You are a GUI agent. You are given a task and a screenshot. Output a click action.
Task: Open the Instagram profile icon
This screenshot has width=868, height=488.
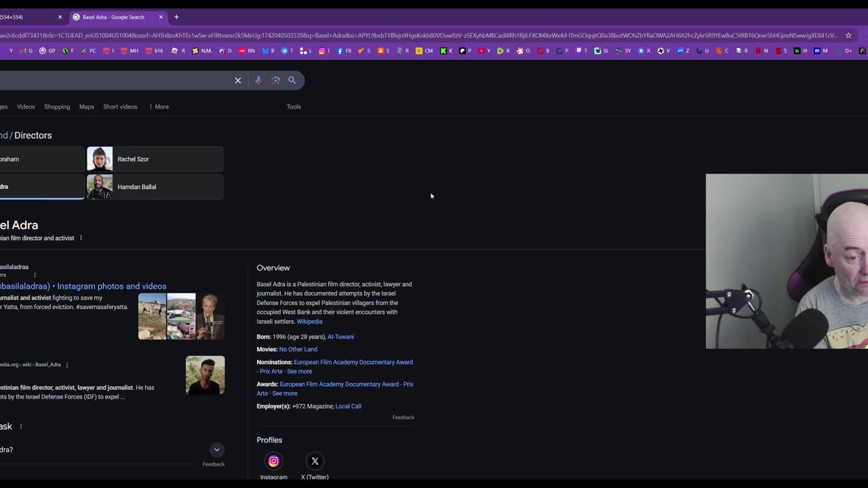(274, 461)
